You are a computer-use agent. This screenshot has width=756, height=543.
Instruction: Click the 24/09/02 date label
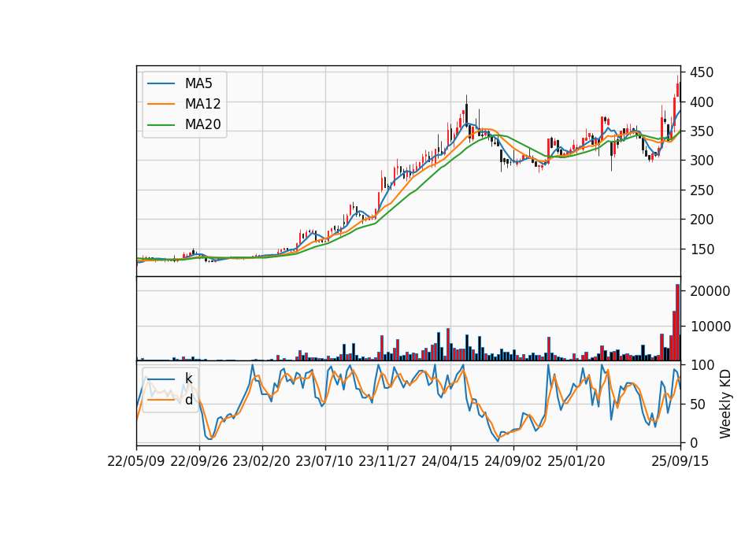513,461
